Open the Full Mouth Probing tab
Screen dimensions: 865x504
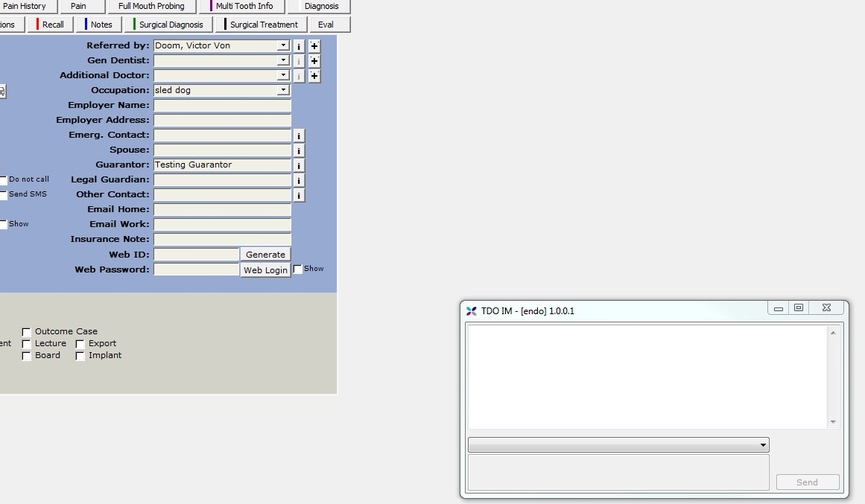151,6
